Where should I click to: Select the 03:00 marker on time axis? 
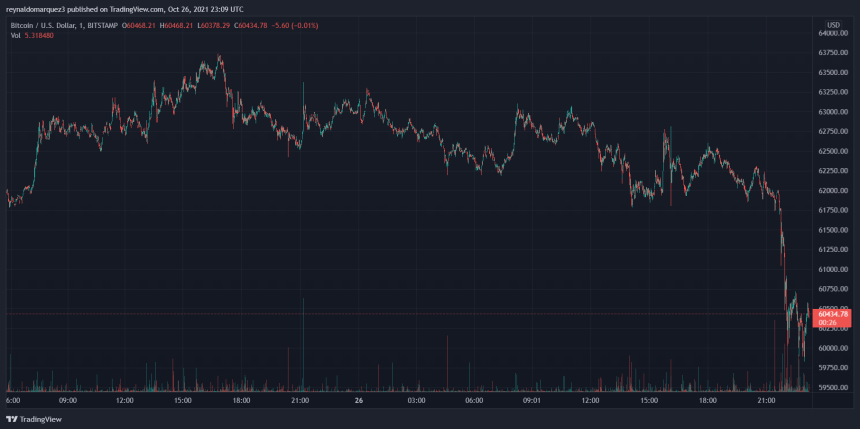[417, 399]
